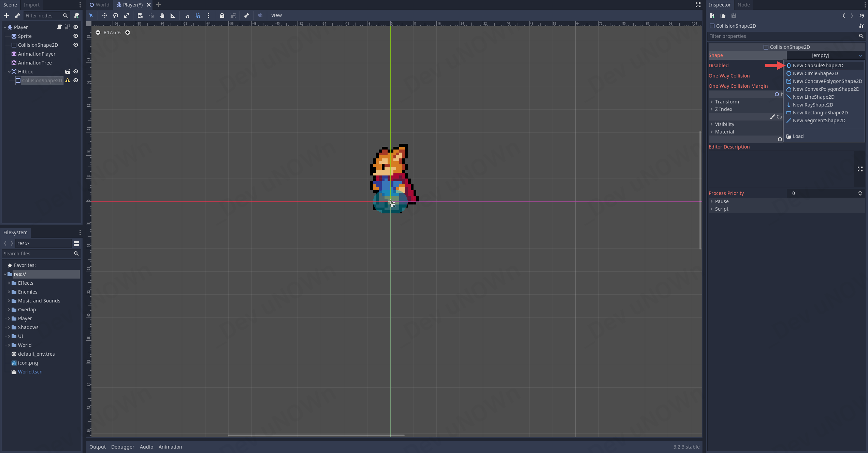Image resolution: width=868 pixels, height=453 pixels.
Task: Select the Rotate mode tool
Action: pos(116,15)
